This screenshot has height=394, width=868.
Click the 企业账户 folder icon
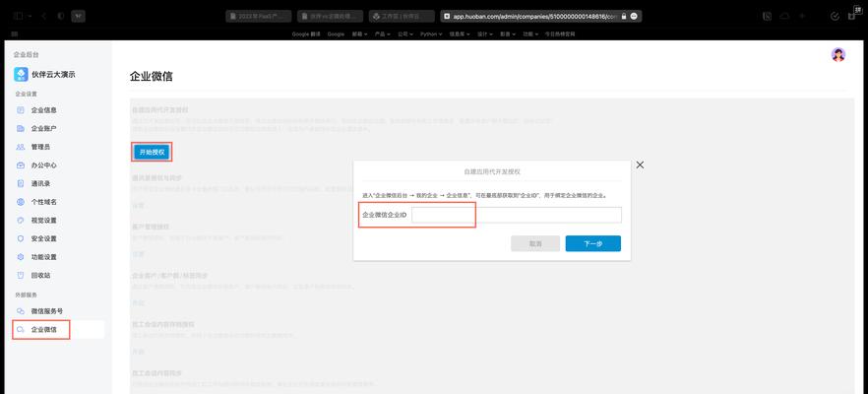(x=21, y=129)
